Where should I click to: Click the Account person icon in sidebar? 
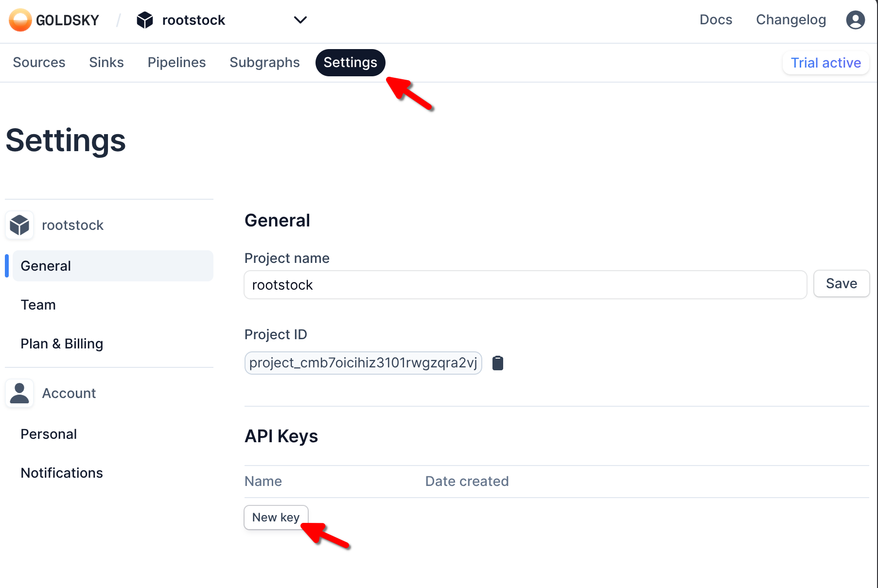coord(19,393)
